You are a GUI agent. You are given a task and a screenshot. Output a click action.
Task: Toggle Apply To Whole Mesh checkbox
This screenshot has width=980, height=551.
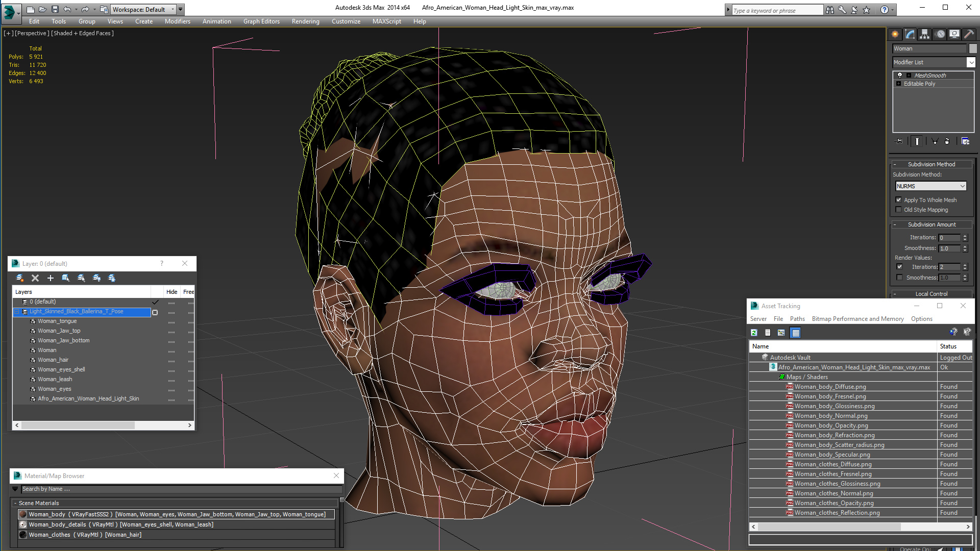pyautogui.click(x=899, y=200)
